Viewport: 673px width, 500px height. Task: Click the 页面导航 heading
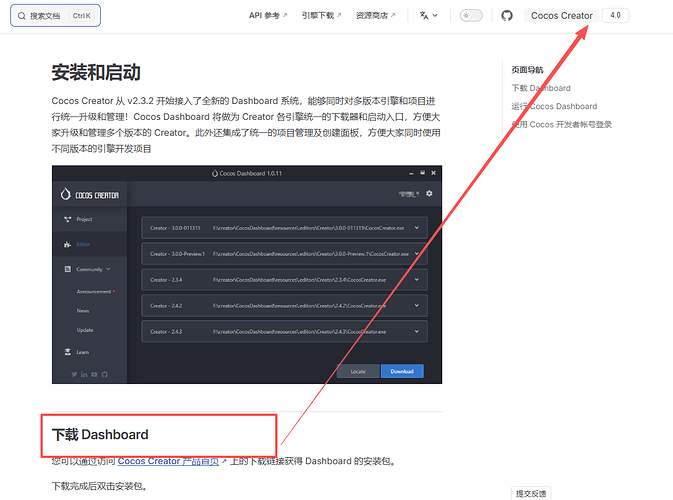tap(527, 70)
